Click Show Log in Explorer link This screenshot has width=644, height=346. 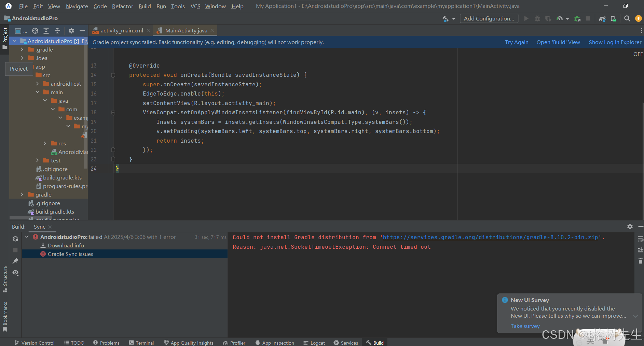(615, 42)
